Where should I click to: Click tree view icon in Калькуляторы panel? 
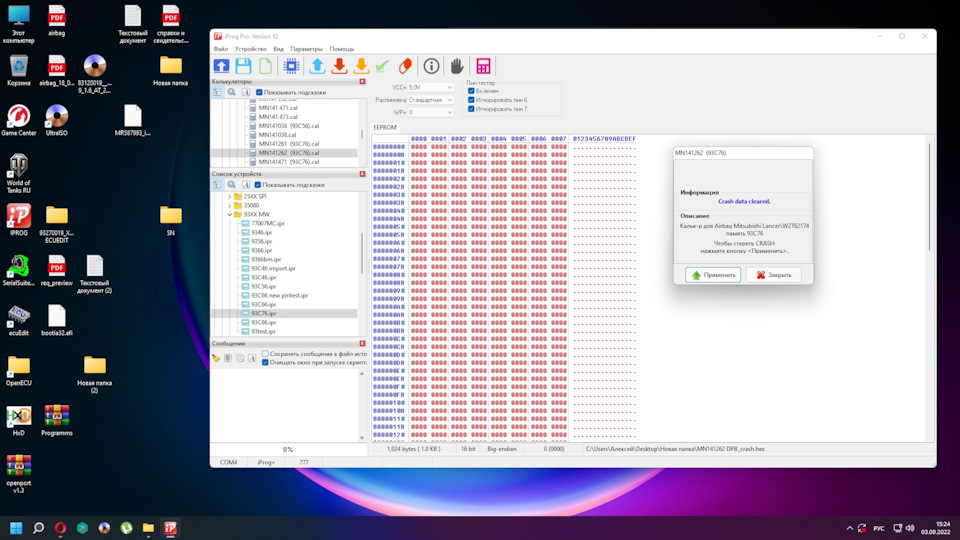217,92
